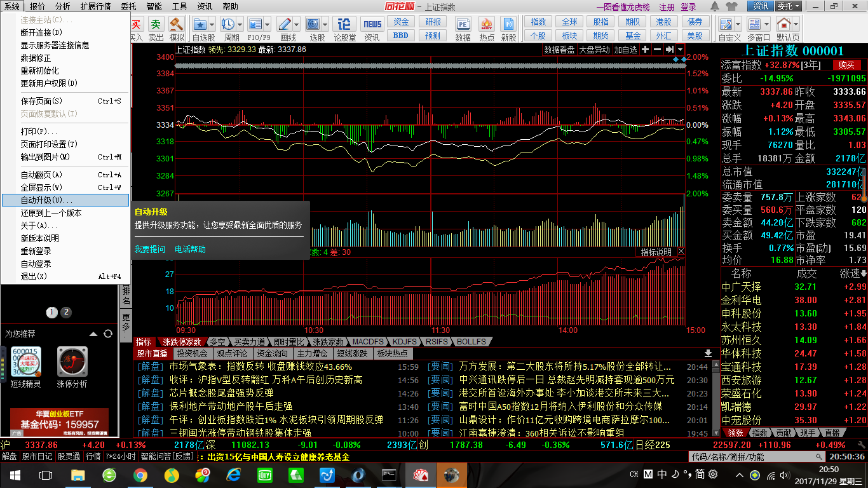Click the 周期 clock period icon
Screen dimensions: 868x488
point(228,25)
